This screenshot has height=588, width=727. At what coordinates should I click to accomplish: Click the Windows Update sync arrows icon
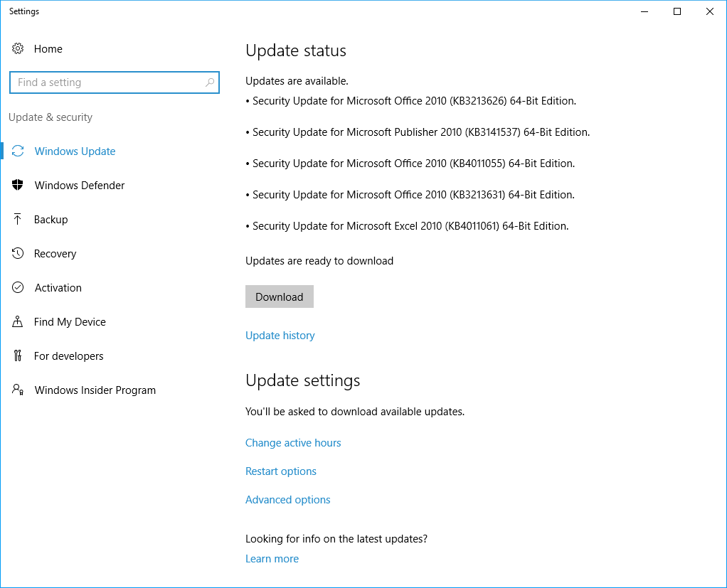(x=18, y=151)
